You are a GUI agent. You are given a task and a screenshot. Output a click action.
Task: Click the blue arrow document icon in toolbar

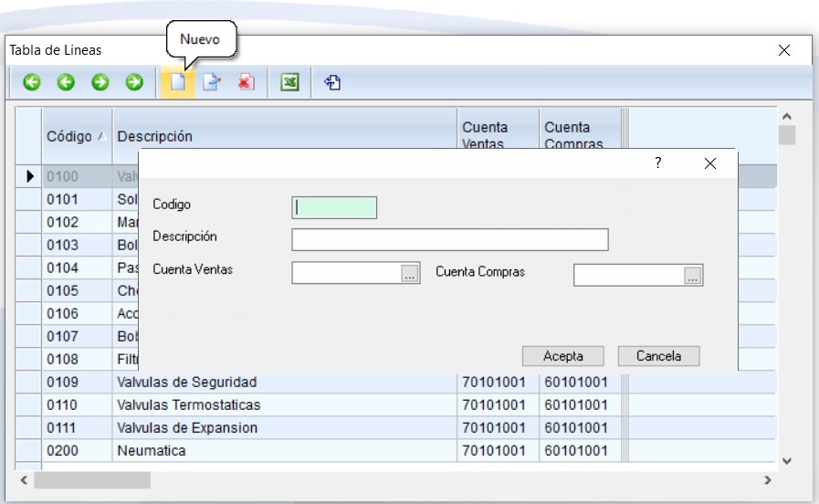point(332,83)
